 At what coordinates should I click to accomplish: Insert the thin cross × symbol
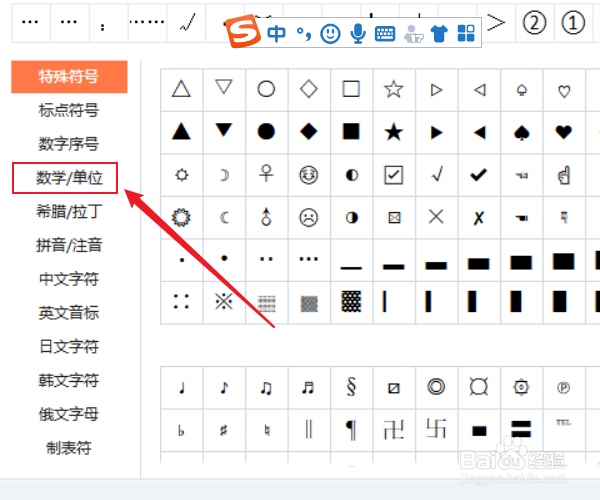pos(436,218)
